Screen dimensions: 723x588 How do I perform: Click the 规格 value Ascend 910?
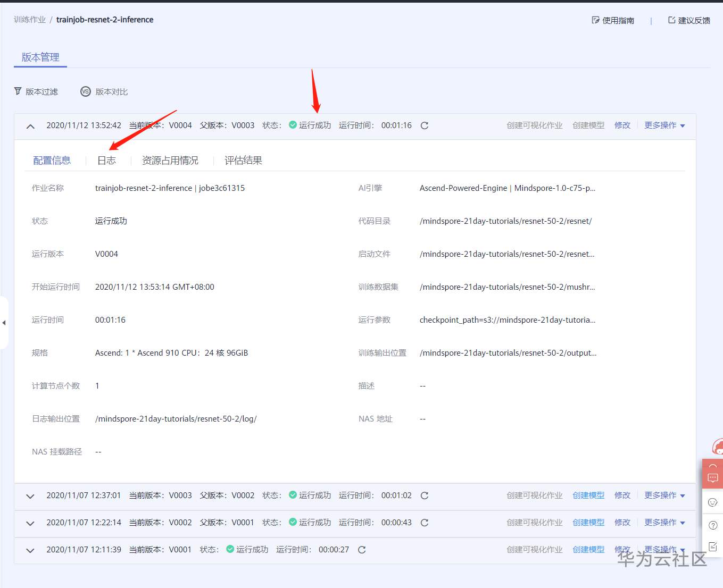(x=171, y=353)
